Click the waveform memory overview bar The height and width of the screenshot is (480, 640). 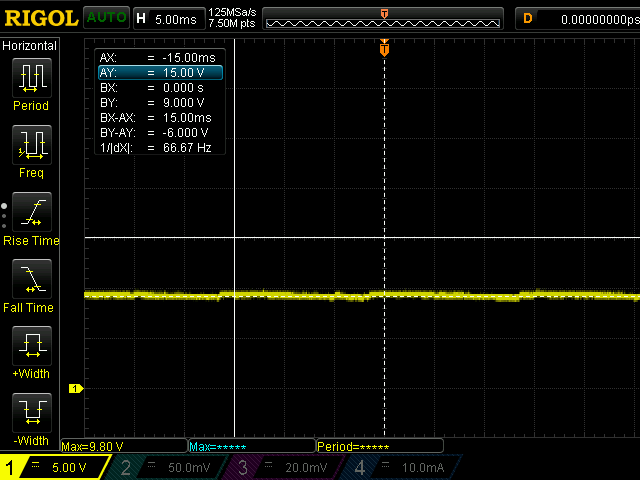pyautogui.click(x=384, y=20)
